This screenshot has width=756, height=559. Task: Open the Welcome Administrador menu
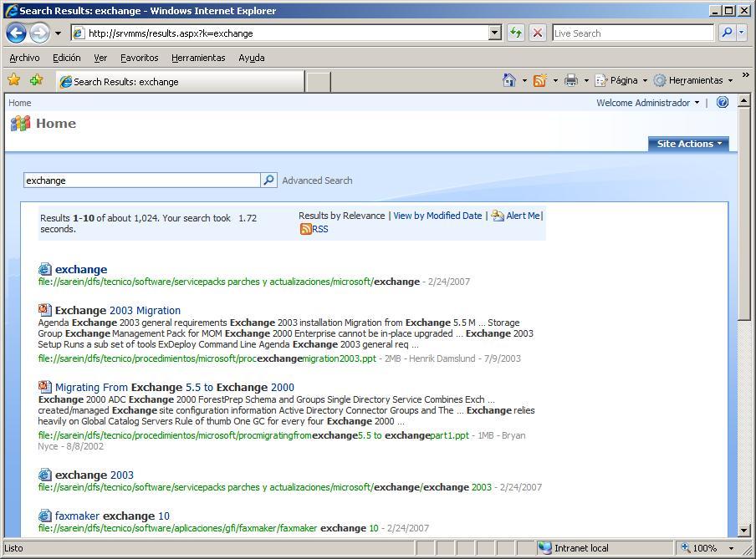[x=648, y=103]
